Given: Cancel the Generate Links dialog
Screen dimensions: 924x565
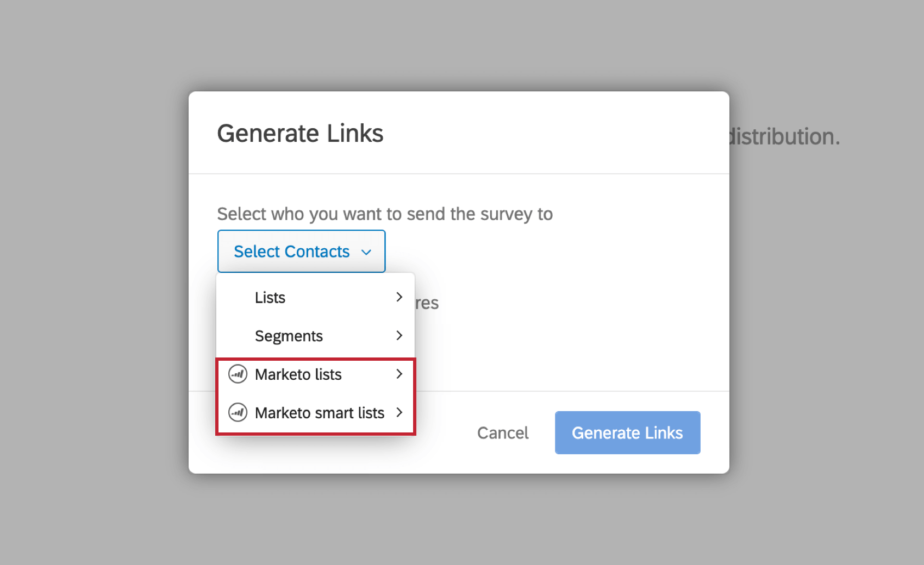Looking at the screenshot, I should (x=503, y=432).
